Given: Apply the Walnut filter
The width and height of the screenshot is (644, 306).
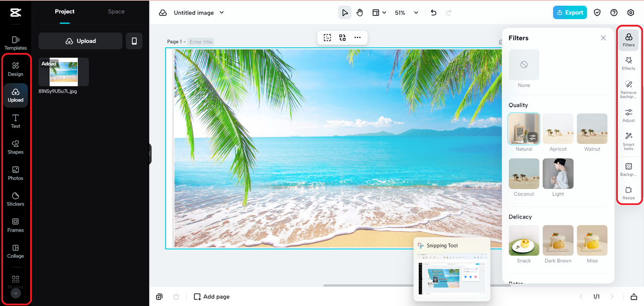Looking at the screenshot, I should point(592,129).
